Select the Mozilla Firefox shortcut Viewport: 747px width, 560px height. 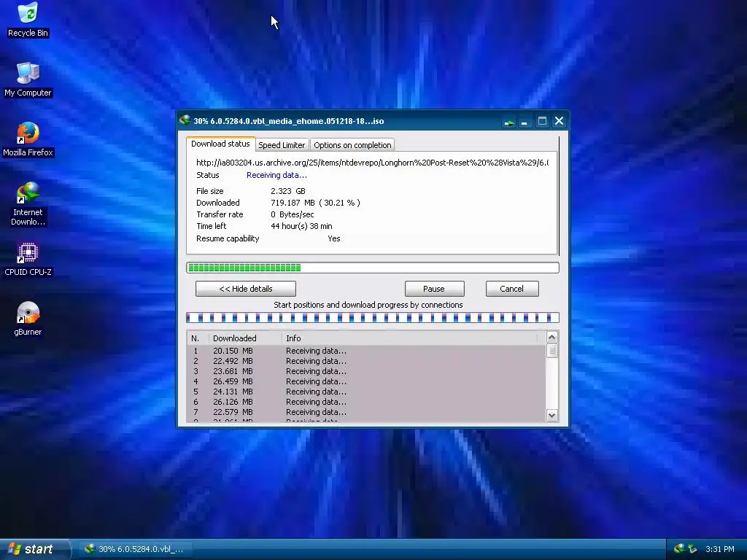click(28, 139)
